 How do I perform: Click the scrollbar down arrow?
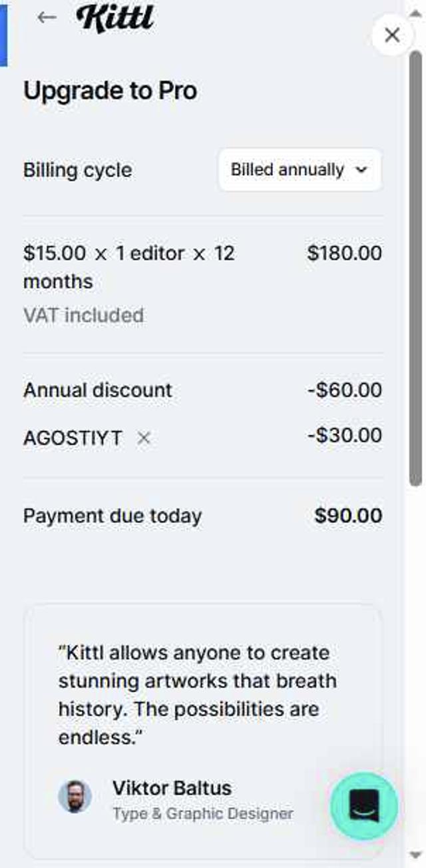tap(415, 855)
